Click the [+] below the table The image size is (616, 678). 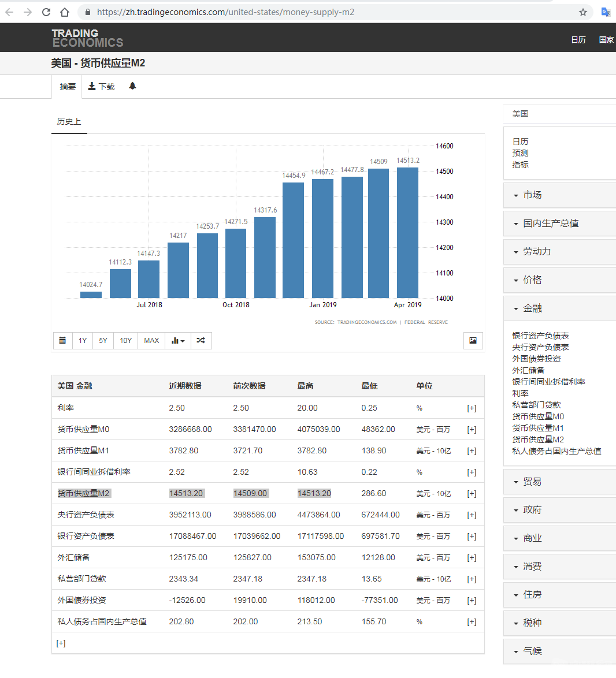61,643
